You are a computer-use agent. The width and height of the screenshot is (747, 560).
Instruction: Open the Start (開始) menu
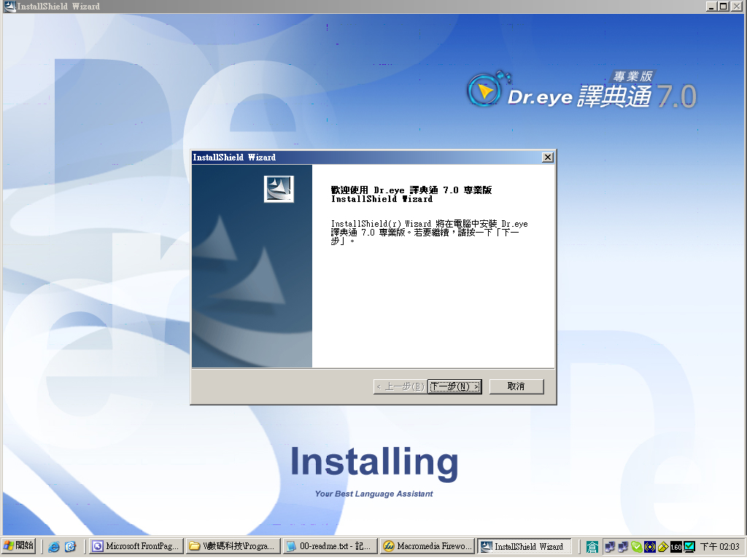click(x=18, y=545)
